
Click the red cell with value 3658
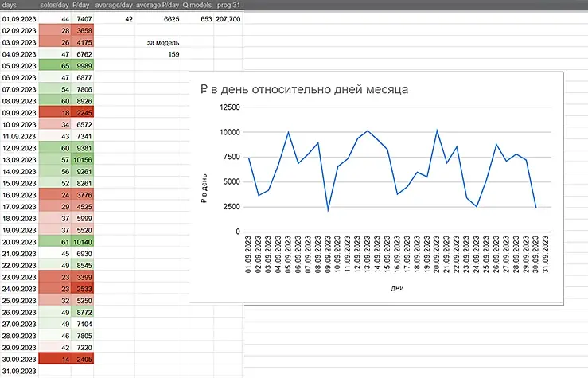83,31
